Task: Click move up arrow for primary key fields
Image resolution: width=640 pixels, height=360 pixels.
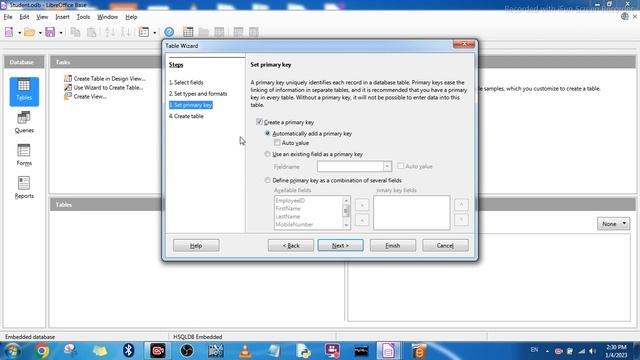Action: [461, 204]
